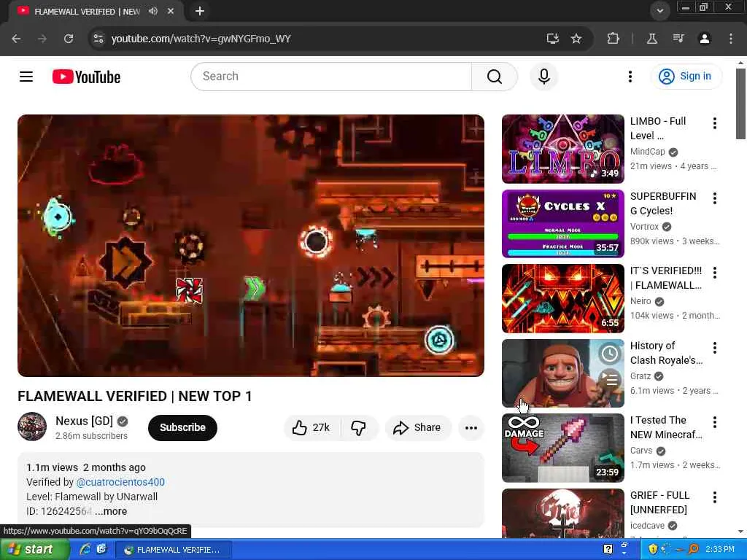Go back in browser history
Image resolution: width=747 pixels, height=560 pixels.
tap(16, 39)
